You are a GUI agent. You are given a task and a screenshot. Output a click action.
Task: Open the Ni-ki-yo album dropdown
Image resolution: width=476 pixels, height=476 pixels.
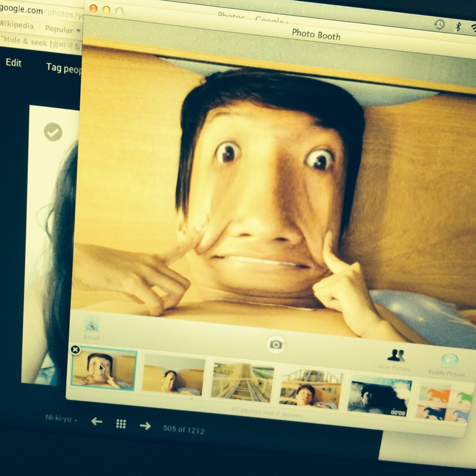(x=61, y=418)
